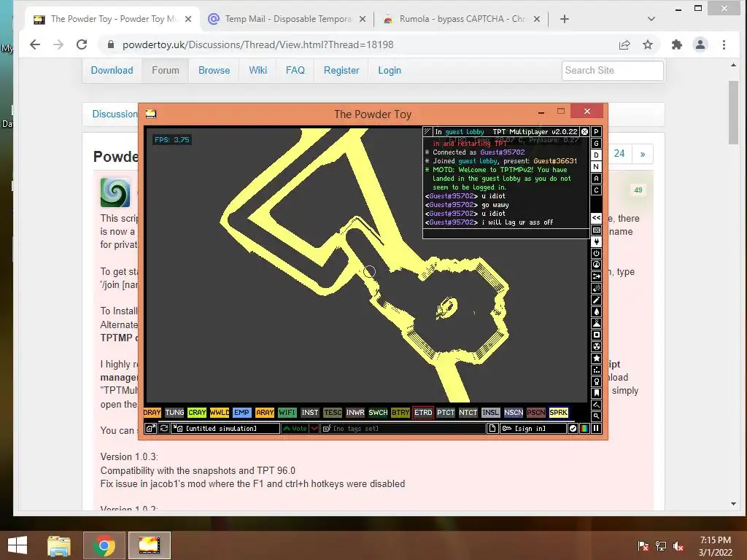Image resolution: width=747 pixels, height=560 pixels.
Task: Reload the simulation with refresh icon
Action: [164, 428]
